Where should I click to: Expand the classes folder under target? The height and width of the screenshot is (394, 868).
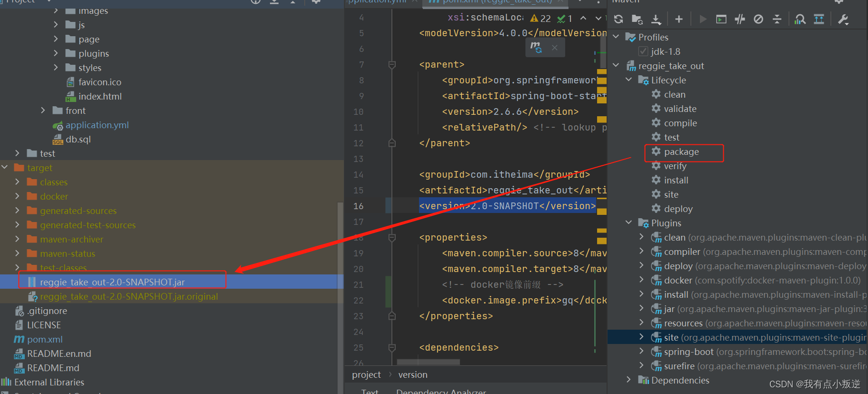pos(18,182)
